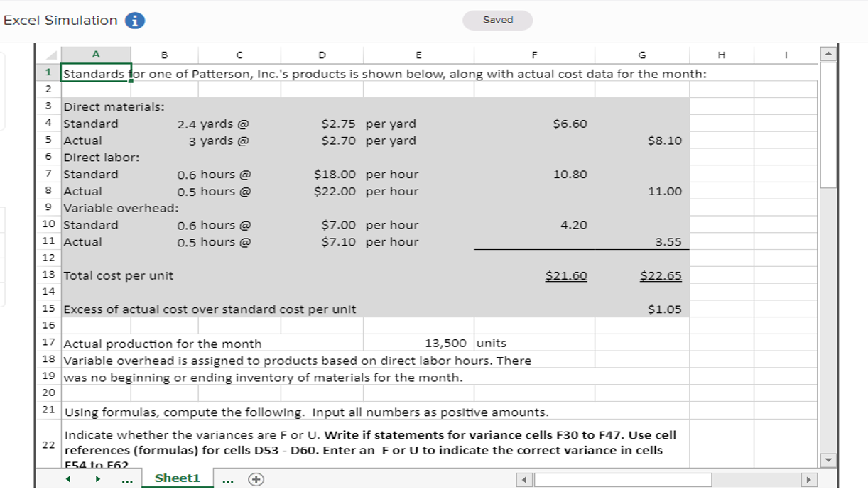Screen dimensions: 868x504
Task: Click the horizontal scrollbar right arrow
Action: tap(810, 480)
